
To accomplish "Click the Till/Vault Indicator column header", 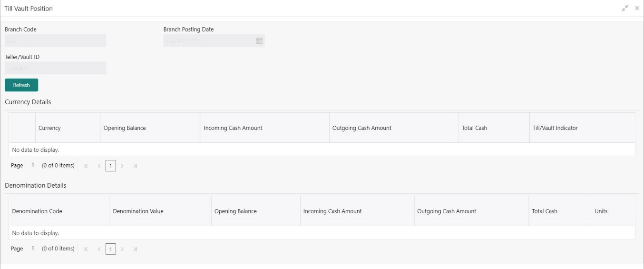I will (555, 128).
